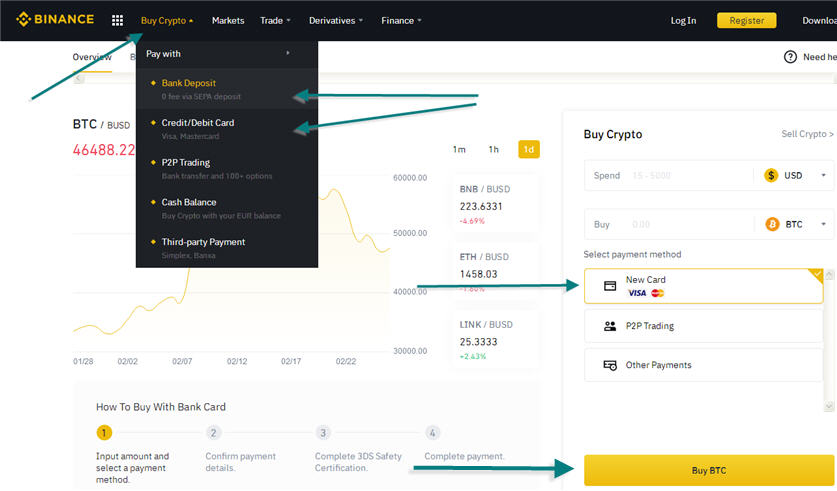Click the Sell Crypto link
837x491 pixels.
click(x=807, y=134)
